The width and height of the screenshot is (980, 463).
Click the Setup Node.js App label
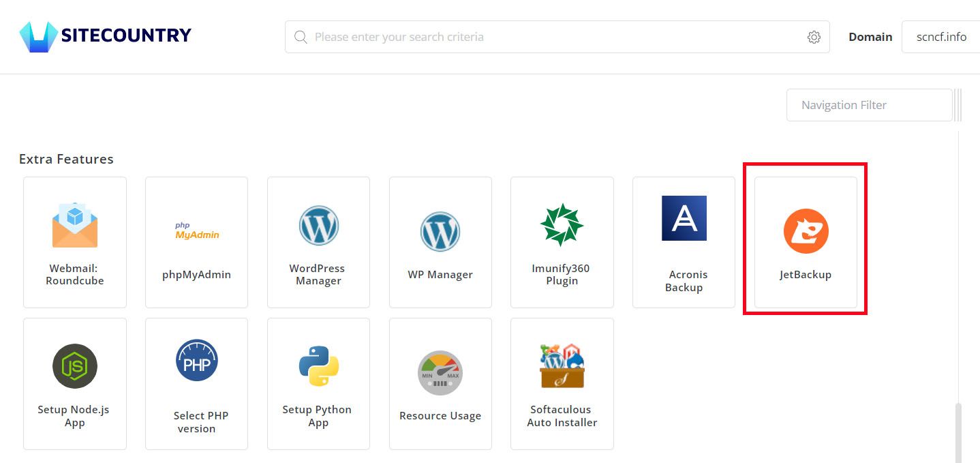(x=74, y=416)
